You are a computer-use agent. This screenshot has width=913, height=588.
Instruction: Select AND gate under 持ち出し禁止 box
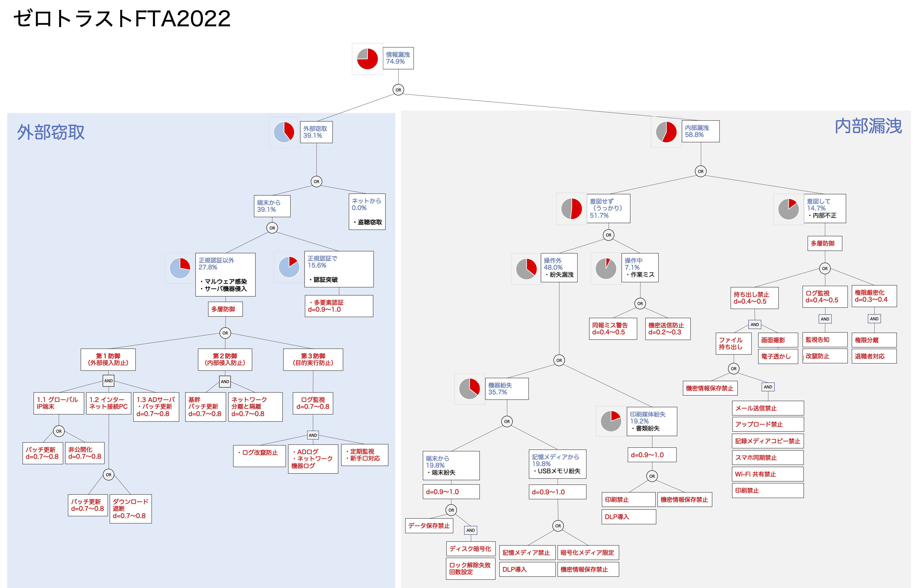click(x=755, y=325)
